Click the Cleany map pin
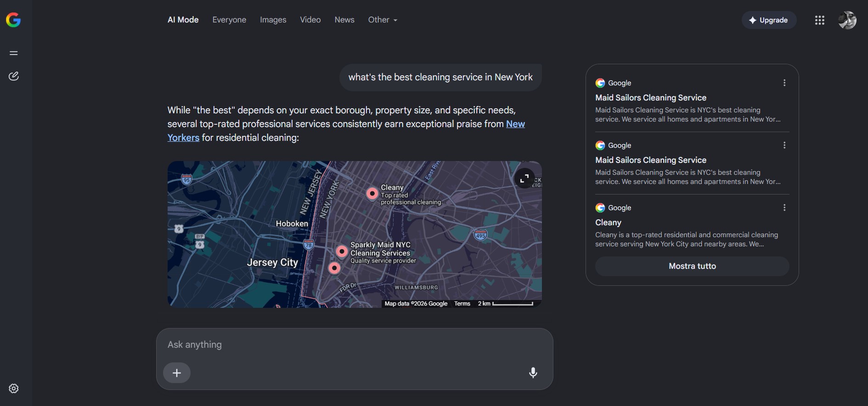This screenshot has width=868, height=406. (372, 194)
